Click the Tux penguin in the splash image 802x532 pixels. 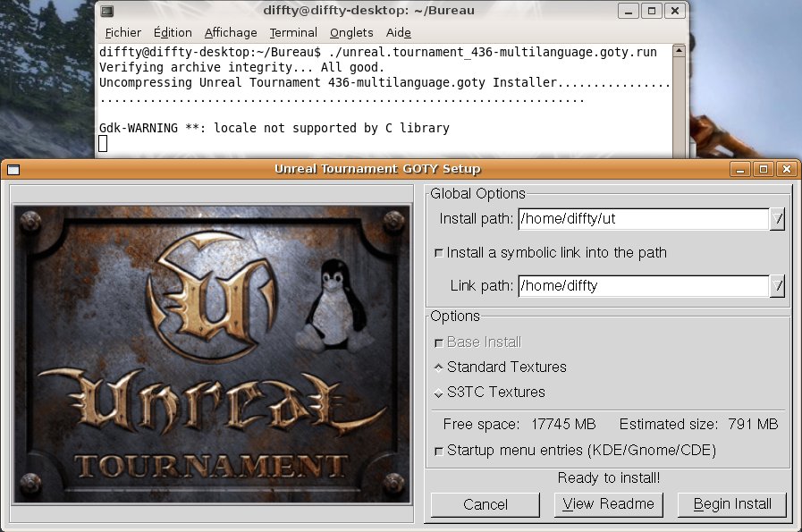click(335, 306)
